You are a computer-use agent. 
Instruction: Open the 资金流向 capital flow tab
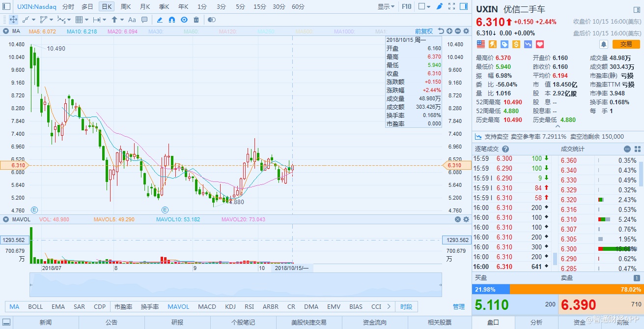(x=374, y=322)
